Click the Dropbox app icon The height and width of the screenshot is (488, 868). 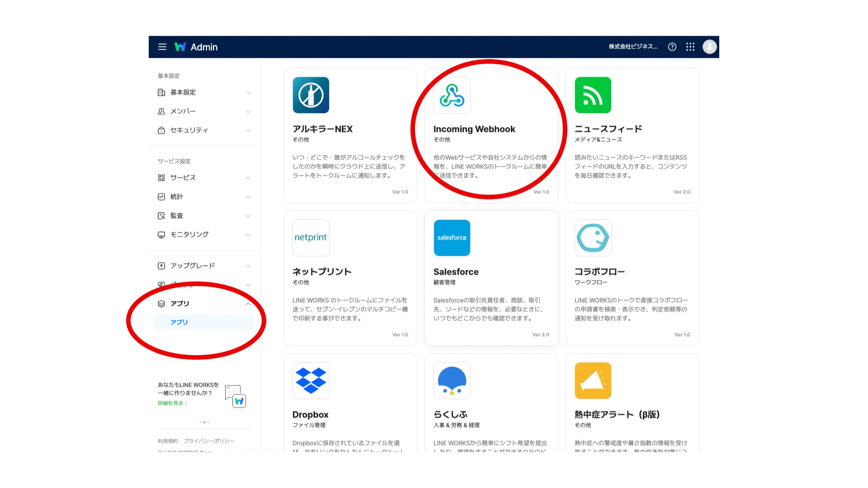[311, 380]
